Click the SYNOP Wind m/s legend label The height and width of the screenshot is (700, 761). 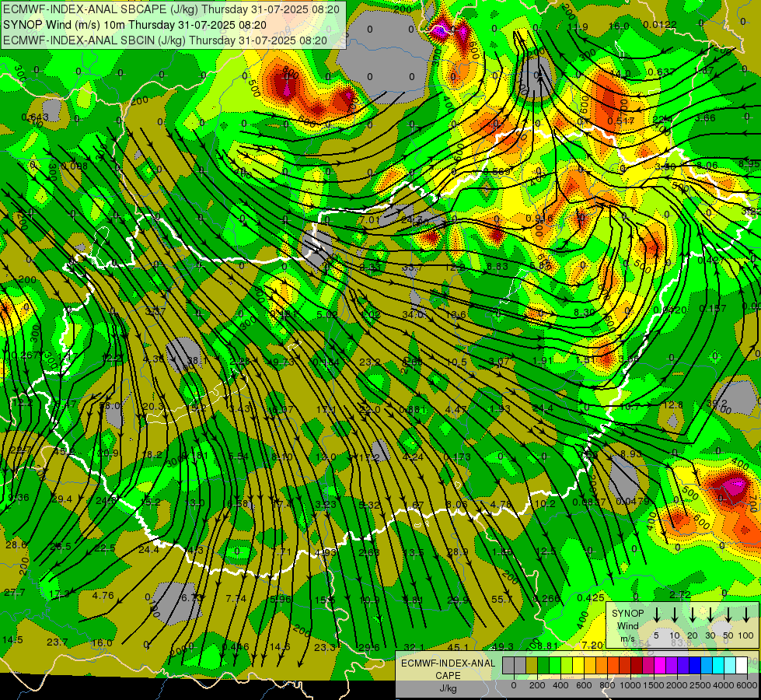coord(627,625)
